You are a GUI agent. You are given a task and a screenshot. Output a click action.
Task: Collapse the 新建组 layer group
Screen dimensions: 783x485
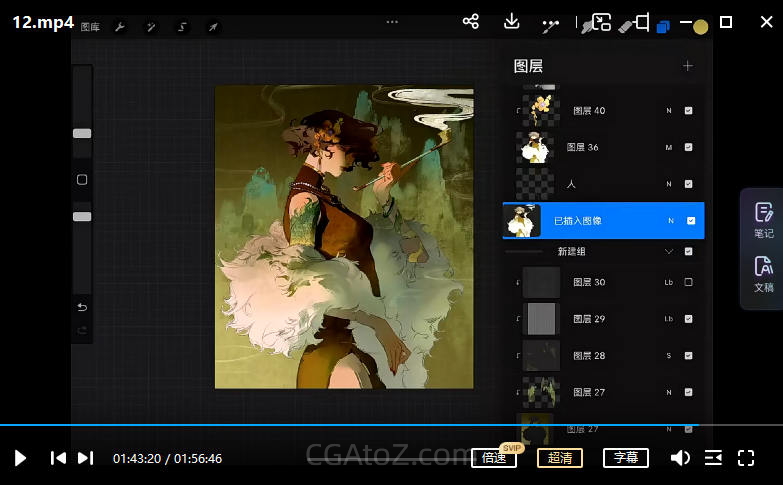pyautogui.click(x=670, y=252)
